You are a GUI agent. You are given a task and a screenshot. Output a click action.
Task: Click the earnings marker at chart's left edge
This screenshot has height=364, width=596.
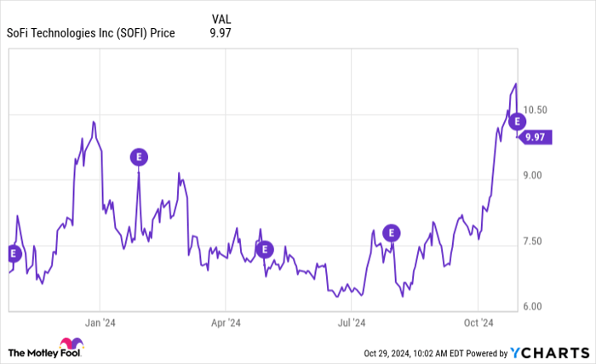click(x=14, y=253)
